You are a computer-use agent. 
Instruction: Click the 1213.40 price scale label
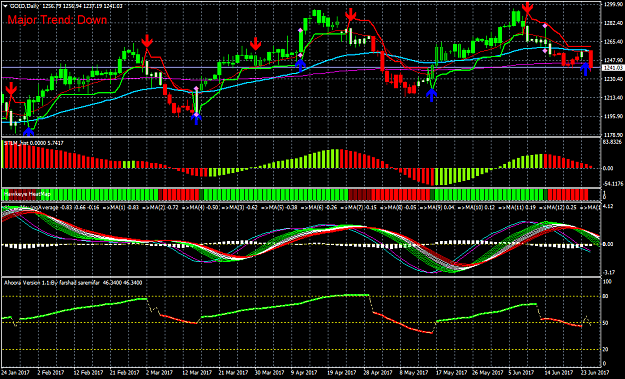[613, 98]
